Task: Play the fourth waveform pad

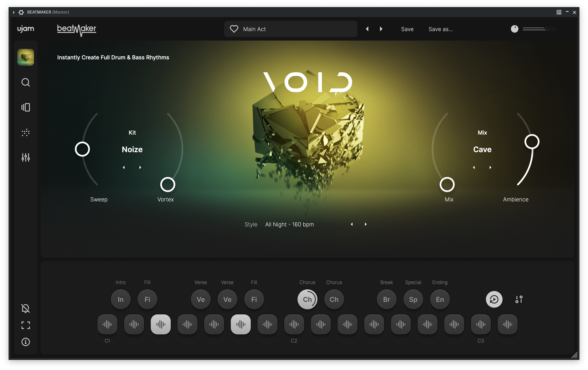Action: pos(187,325)
